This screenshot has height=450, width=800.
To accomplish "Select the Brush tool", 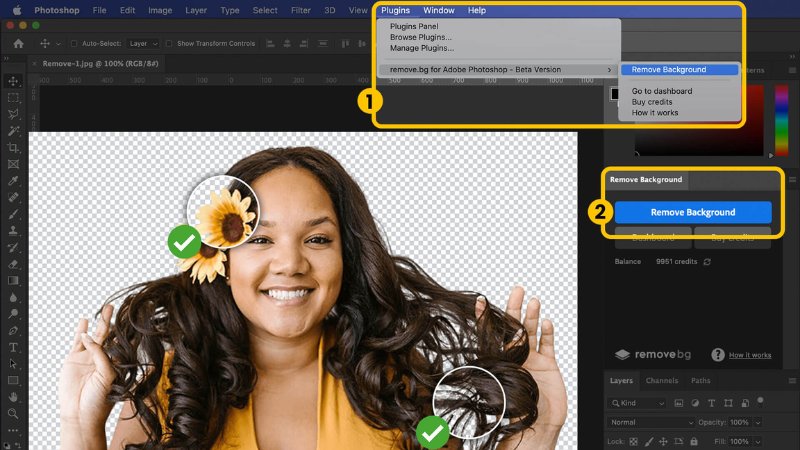I will pos(13,214).
